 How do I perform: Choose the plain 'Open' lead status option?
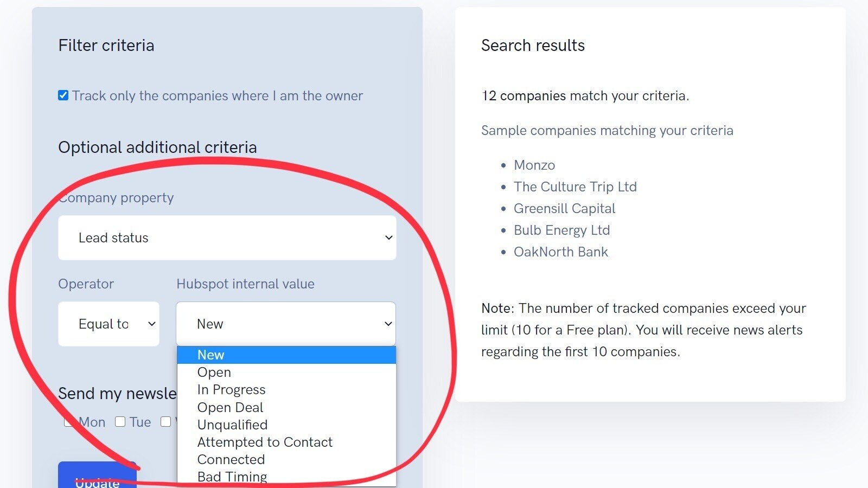click(x=214, y=373)
